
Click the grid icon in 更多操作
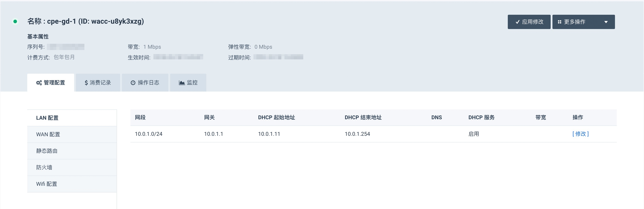pyautogui.click(x=560, y=22)
